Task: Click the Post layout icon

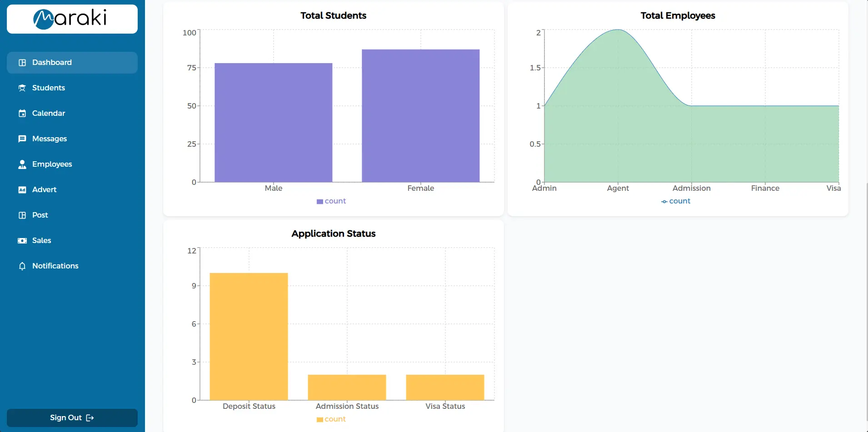Action: (22, 215)
